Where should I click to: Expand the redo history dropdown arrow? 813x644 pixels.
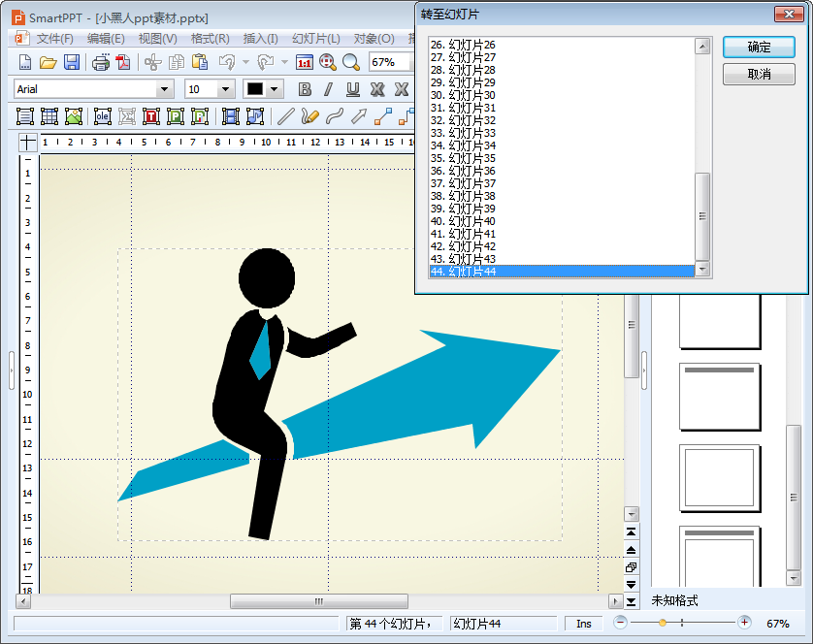[284, 62]
